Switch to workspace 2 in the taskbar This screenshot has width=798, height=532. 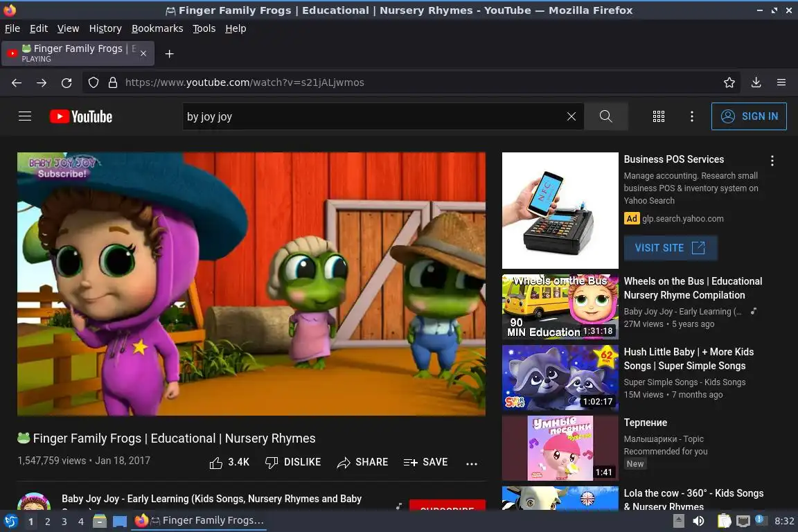pyautogui.click(x=47, y=522)
